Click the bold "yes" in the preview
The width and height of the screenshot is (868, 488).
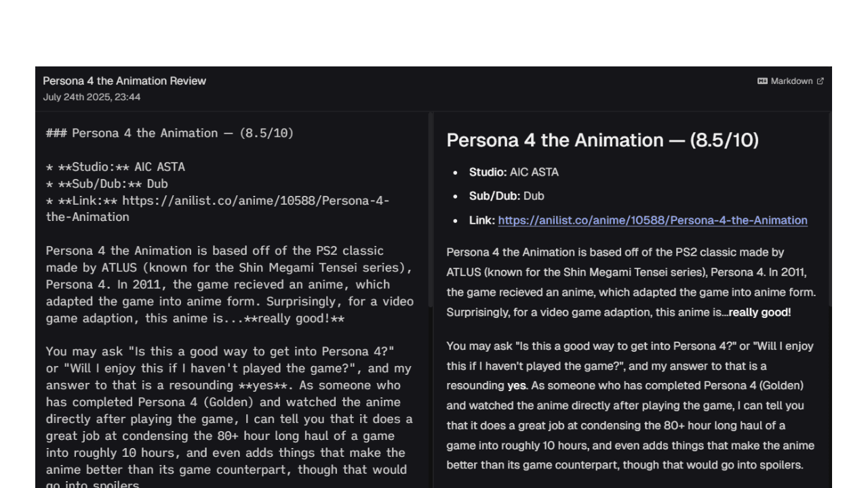(516, 386)
